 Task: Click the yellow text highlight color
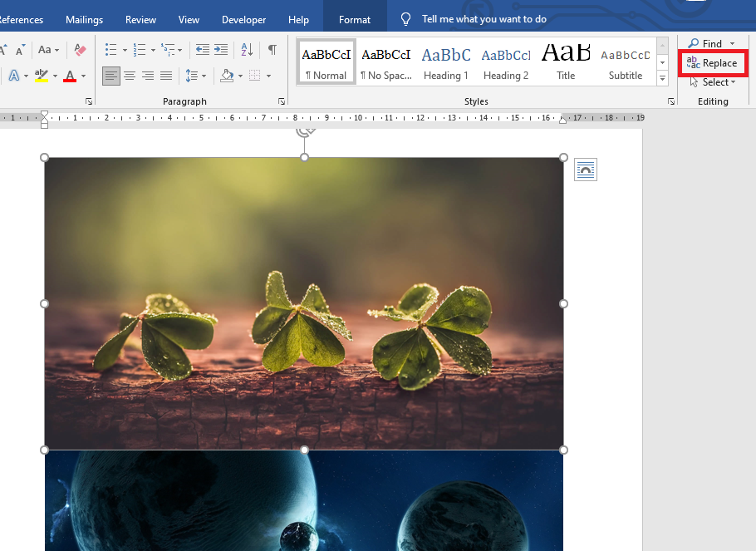tap(41, 76)
